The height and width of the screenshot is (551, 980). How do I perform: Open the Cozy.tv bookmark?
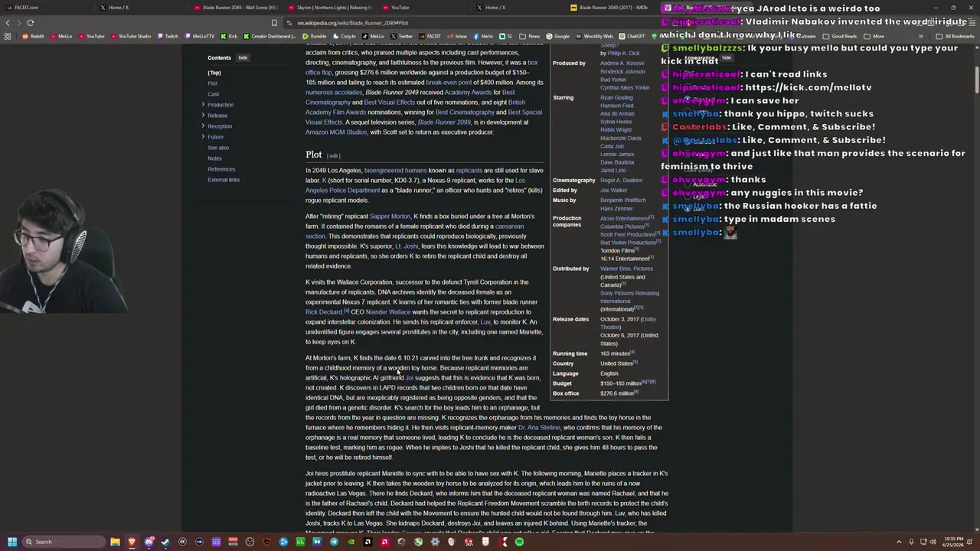pyautogui.click(x=345, y=36)
